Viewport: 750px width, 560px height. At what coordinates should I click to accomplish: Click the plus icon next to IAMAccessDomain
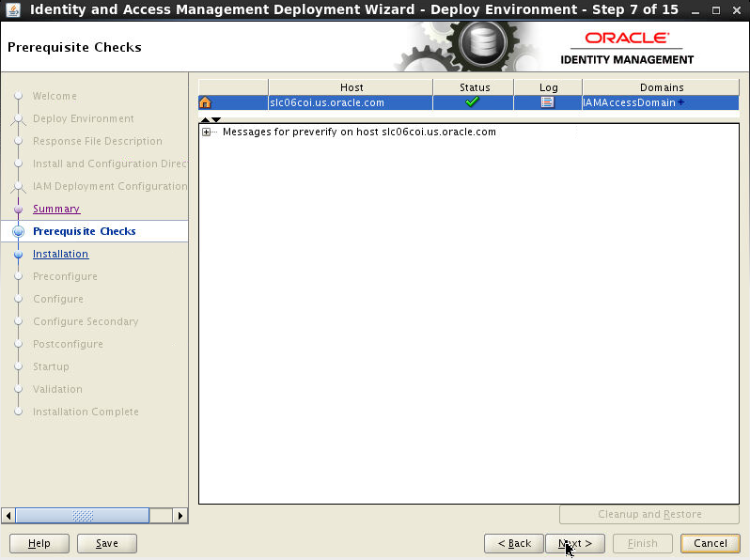[x=680, y=101]
